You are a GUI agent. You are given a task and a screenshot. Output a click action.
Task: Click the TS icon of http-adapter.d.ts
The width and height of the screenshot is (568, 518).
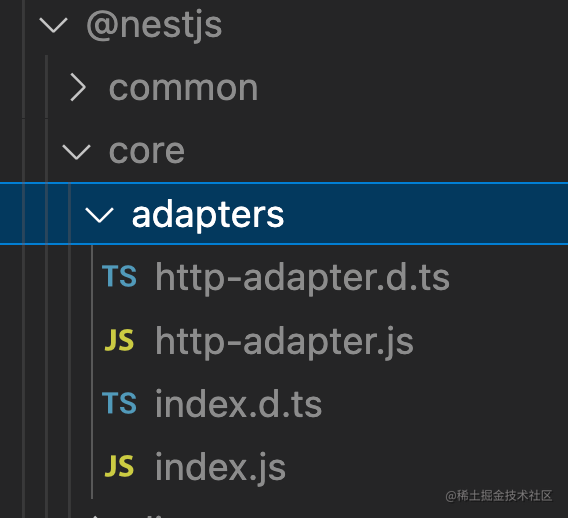[x=119, y=276]
